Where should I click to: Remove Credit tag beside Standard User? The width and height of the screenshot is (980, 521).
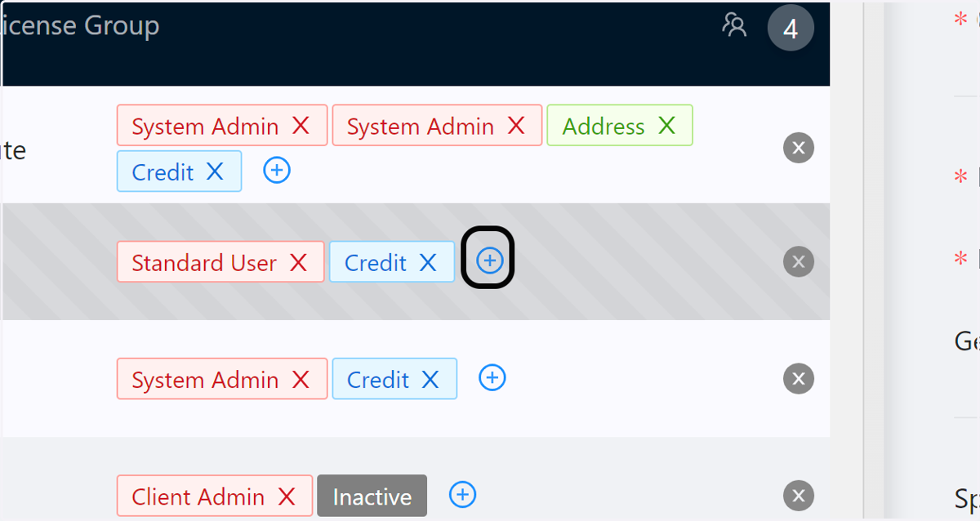click(428, 262)
